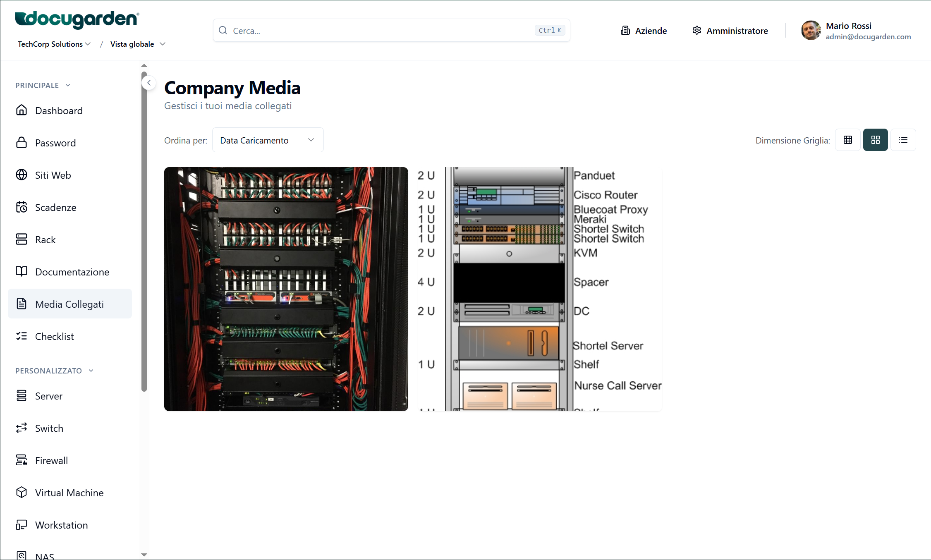Click the sidebar vertical scrollbar thumb

click(144, 232)
